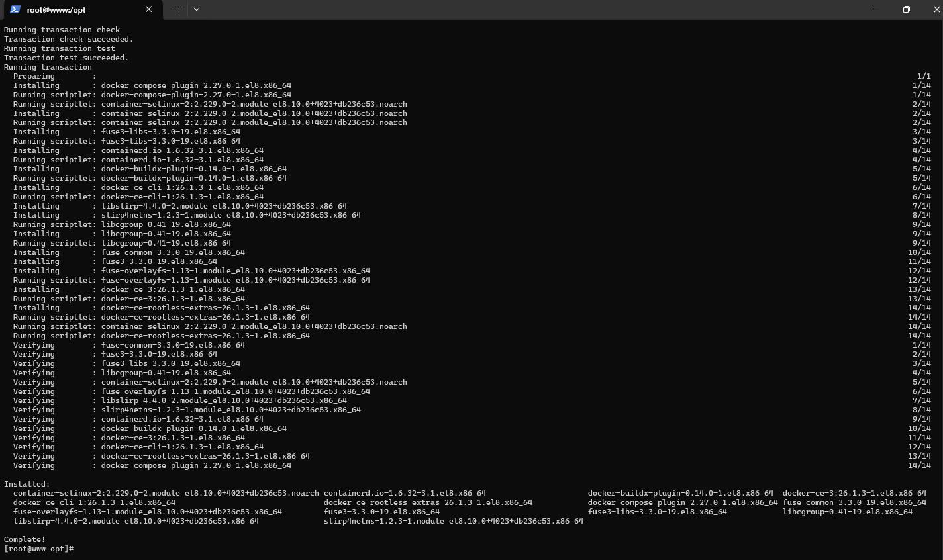Close the root@www:/opt tab
Screen dimensions: 943x560
(x=148, y=9)
